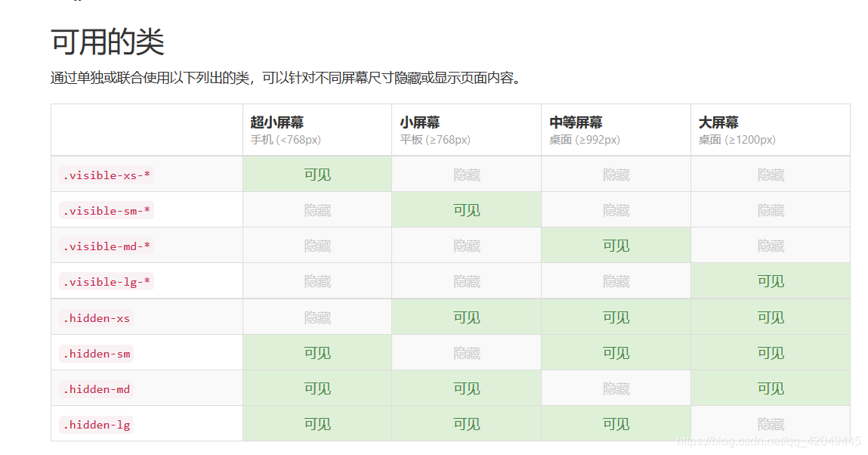Viewport: 868px width, 455px height.
Task: Click .hidden-xs 中等屏幕 可见 cell
Action: [616, 317]
